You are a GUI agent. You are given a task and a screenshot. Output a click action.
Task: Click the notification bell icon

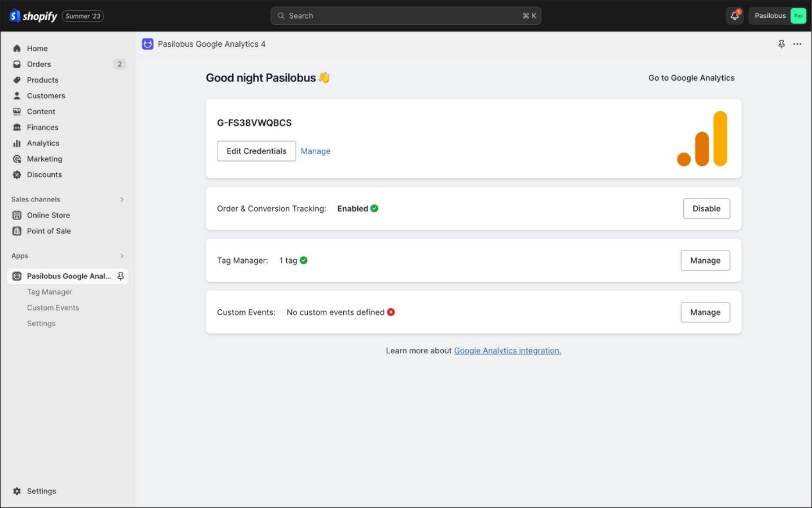734,16
